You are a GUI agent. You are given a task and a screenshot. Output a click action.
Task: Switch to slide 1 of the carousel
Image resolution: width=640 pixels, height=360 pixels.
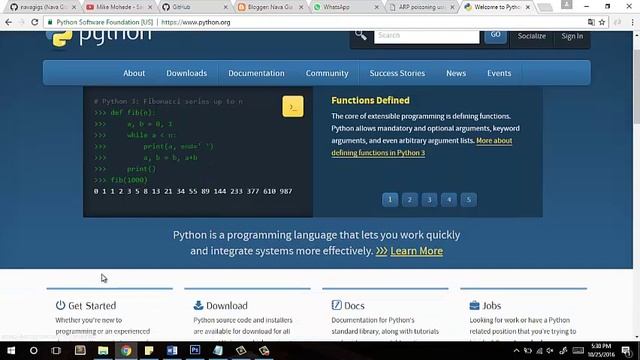click(x=390, y=200)
